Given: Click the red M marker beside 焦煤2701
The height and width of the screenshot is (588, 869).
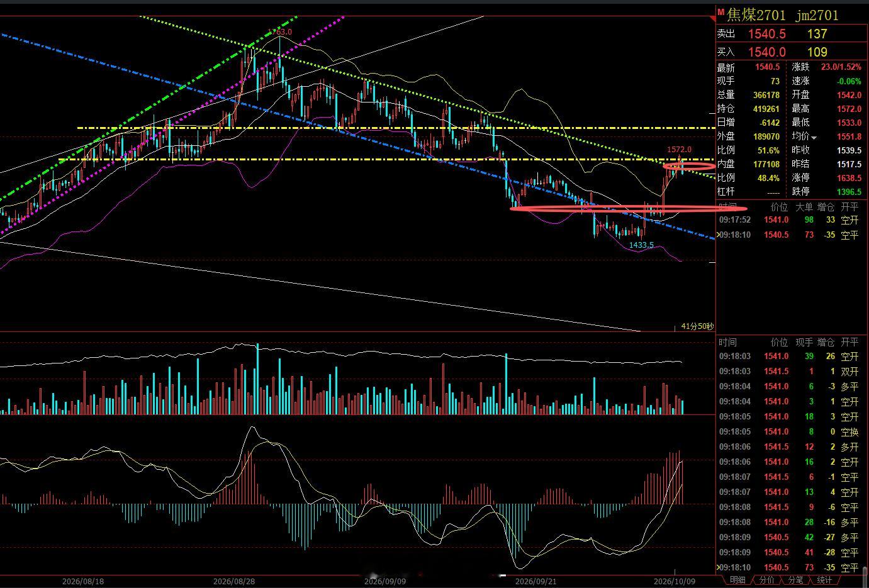Looking at the screenshot, I should 720,12.
